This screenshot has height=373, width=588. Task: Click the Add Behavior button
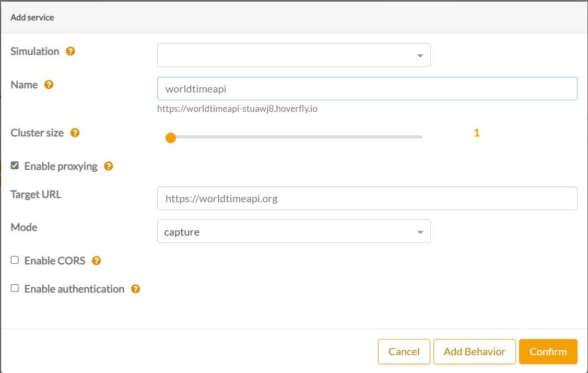pyautogui.click(x=474, y=352)
